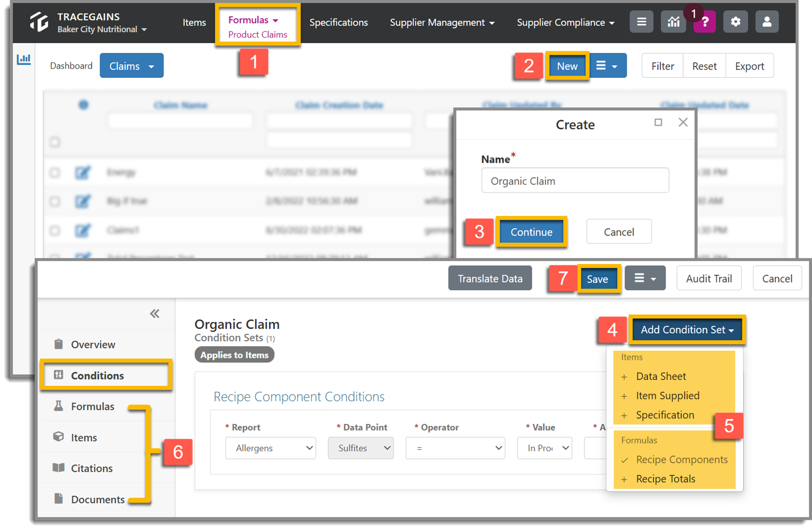Viewport: 812px width, 530px height.
Task: Click the Formulas flask icon in sidebar
Action: [59, 406]
